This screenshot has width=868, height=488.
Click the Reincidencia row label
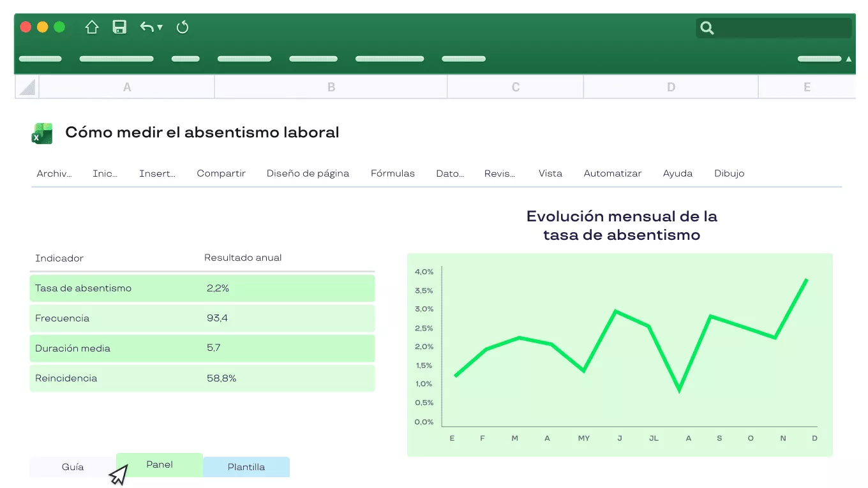click(66, 378)
